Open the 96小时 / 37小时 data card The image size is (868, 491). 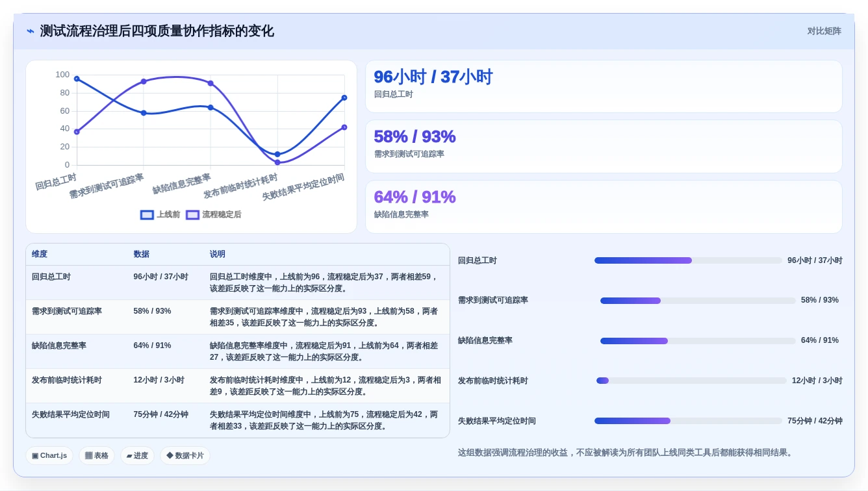tap(604, 86)
